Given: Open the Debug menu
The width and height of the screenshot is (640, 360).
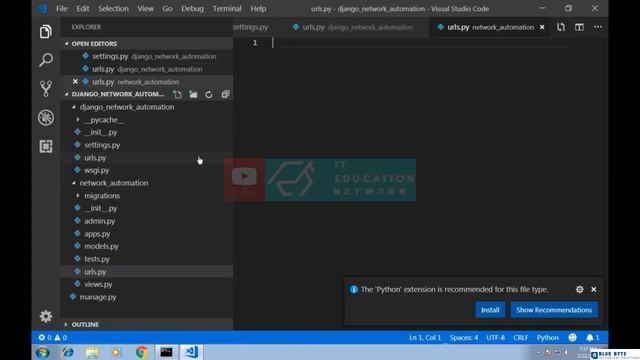Looking at the screenshot, I should [192, 9].
